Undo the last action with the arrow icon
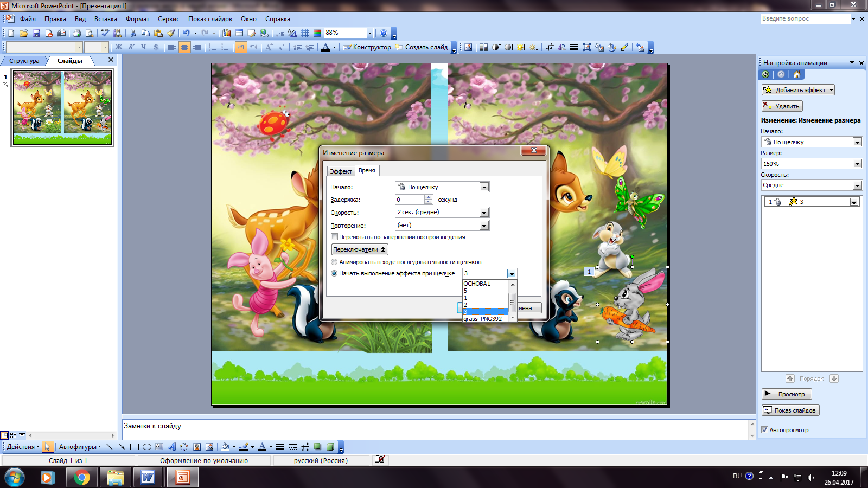 pos(186,33)
